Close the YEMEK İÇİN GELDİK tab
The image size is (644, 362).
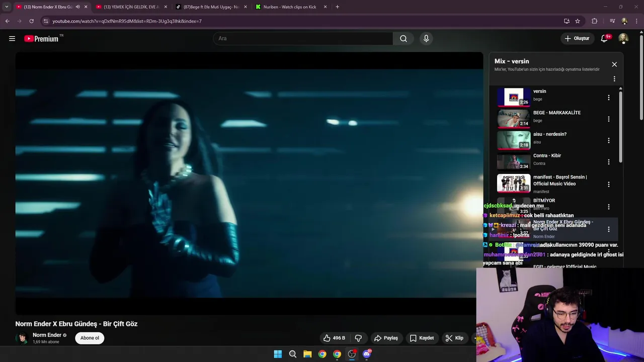[x=166, y=7]
